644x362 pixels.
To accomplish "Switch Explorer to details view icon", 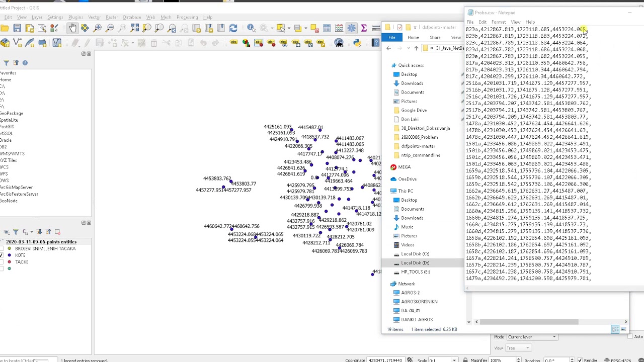I will [615, 329].
